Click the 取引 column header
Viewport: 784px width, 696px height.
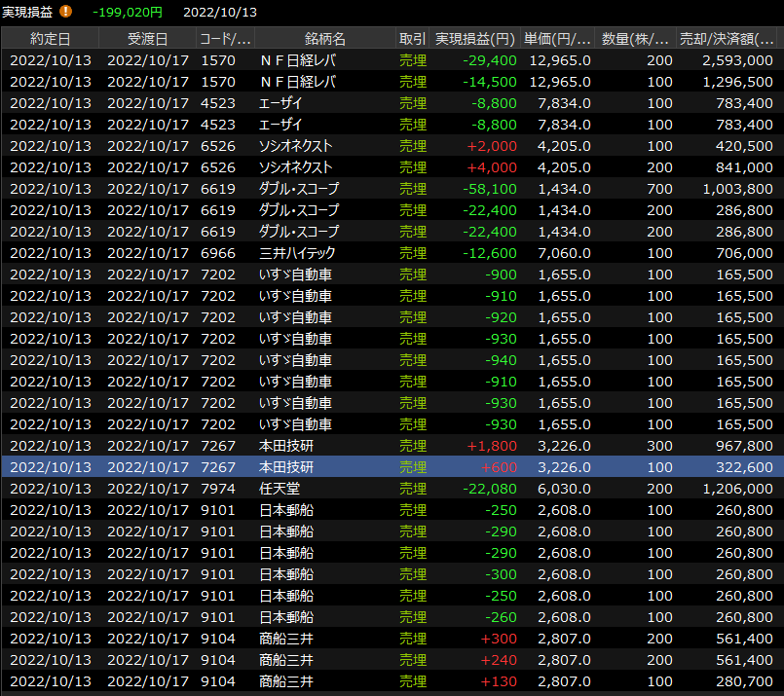(x=412, y=39)
